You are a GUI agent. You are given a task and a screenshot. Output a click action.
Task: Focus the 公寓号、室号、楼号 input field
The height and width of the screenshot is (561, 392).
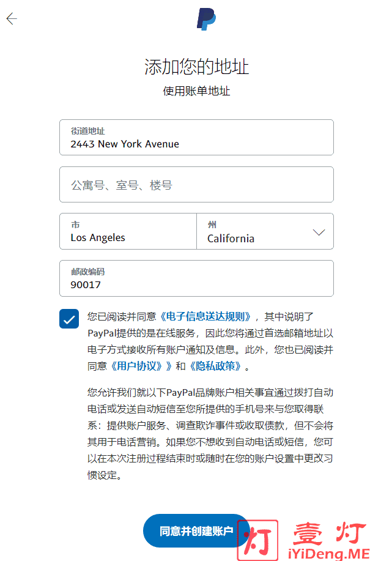(196, 185)
